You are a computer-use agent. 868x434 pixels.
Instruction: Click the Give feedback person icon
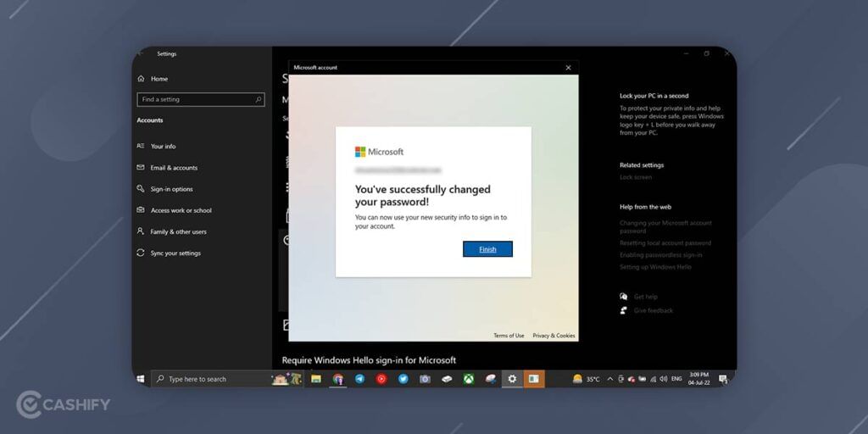click(624, 310)
